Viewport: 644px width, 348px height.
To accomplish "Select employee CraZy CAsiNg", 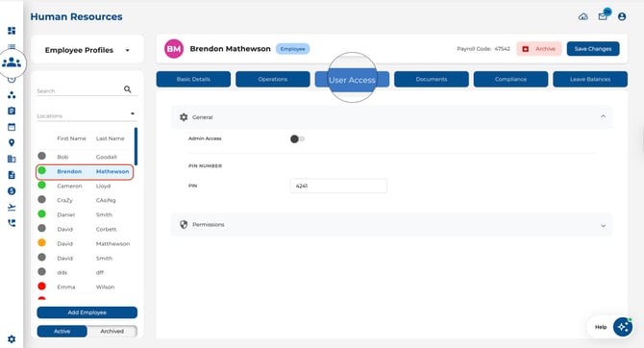I will coord(85,200).
